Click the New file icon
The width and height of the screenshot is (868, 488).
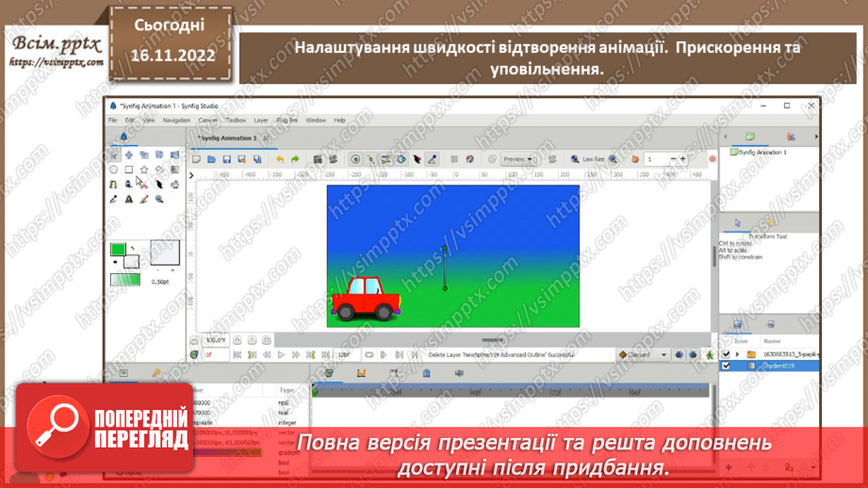click(x=197, y=159)
